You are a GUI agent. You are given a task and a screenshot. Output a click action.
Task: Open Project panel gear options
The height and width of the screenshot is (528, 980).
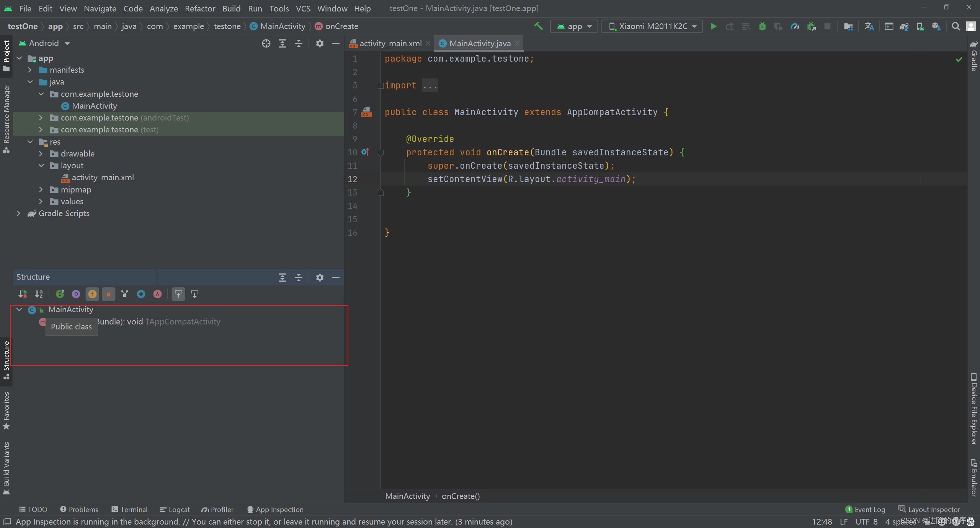tap(320, 43)
